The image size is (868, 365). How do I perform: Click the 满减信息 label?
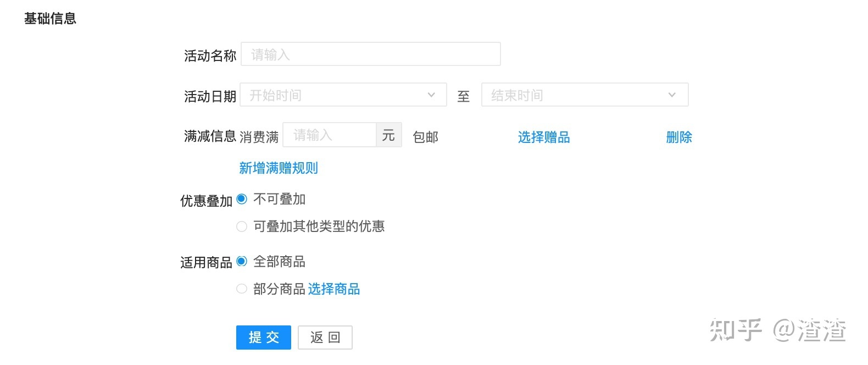point(210,136)
